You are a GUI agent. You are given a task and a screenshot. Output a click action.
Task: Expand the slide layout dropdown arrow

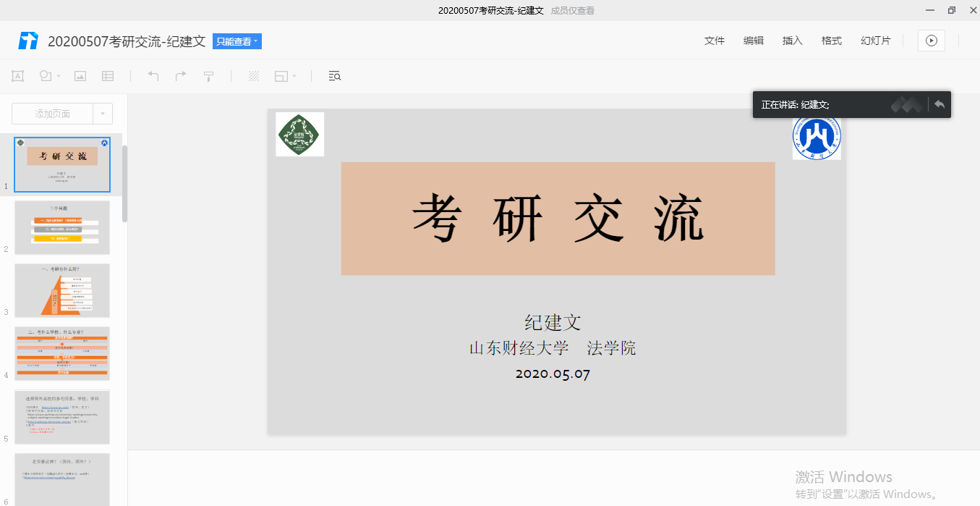[x=294, y=76]
